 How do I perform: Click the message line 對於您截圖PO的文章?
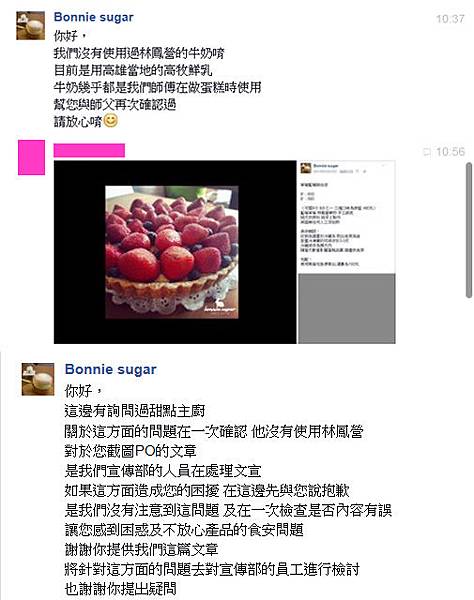130,451
